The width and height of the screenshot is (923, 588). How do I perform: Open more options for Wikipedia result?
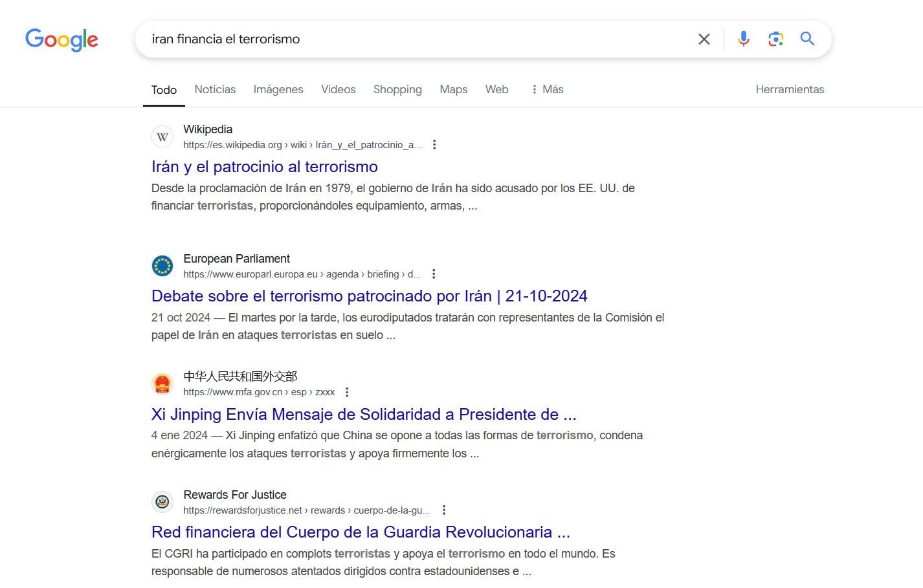coord(434,144)
